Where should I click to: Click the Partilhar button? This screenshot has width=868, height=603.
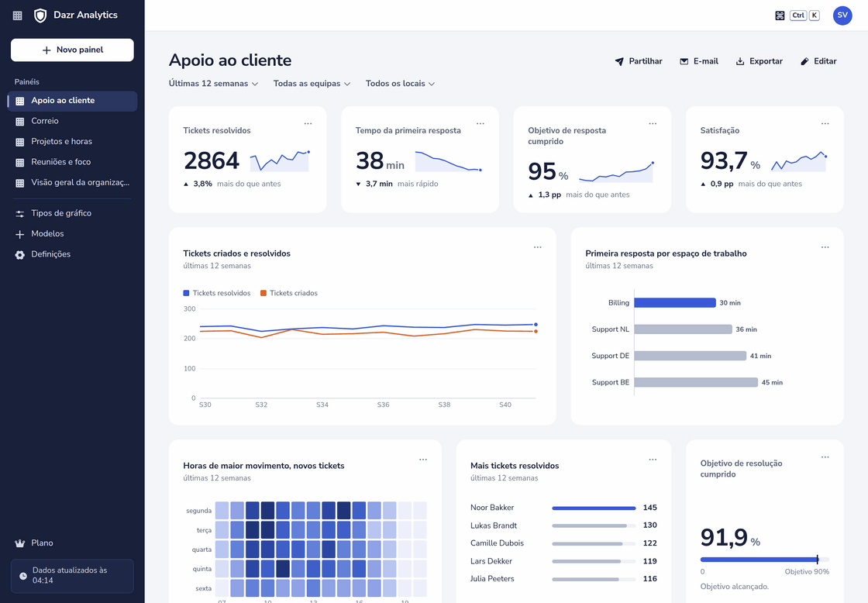click(x=639, y=61)
